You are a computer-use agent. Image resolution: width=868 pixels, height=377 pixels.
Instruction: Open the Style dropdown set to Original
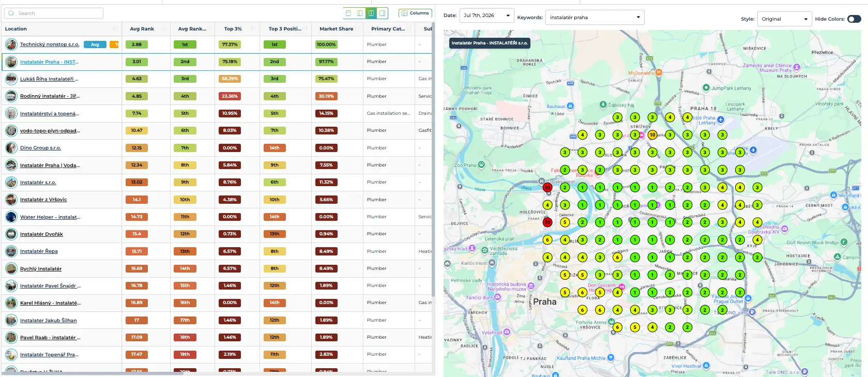(784, 19)
